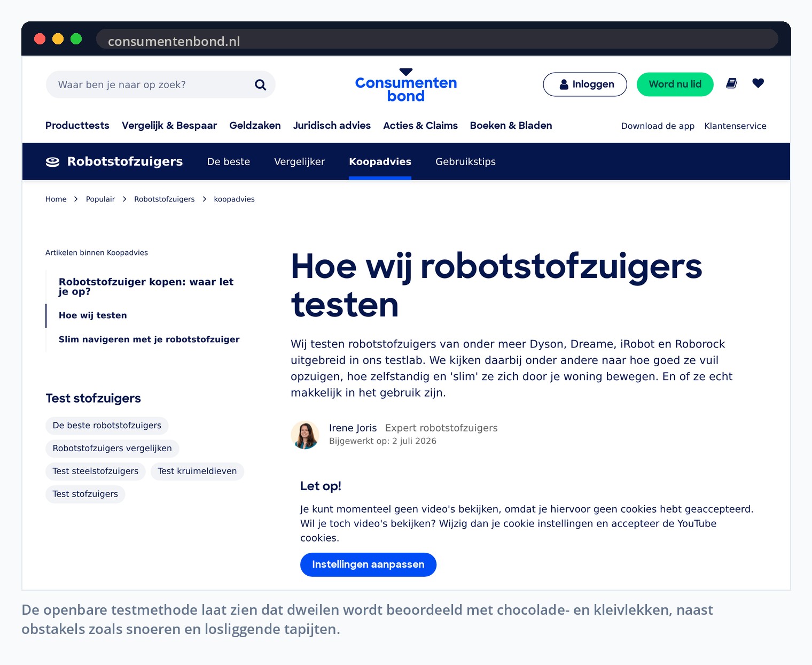
Task: Click 'Robotstofzuigers vergelijken' chip
Action: coord(112,449)
